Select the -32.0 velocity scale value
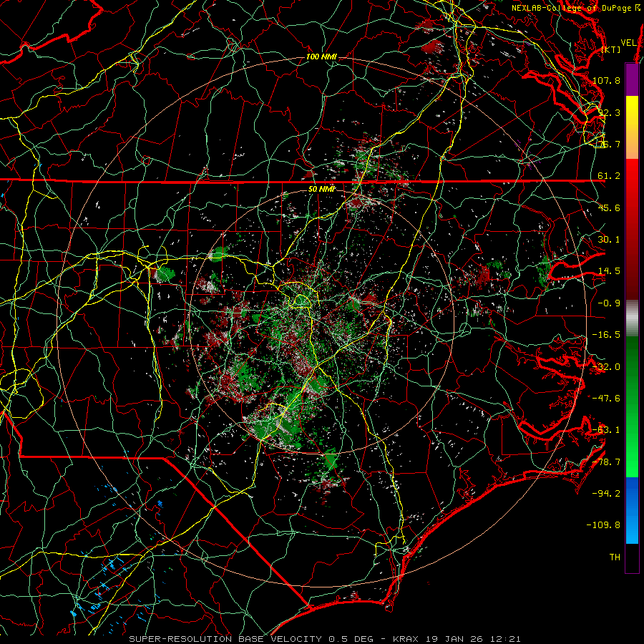This screenshot has width=644, height=644. coord(606,367)
